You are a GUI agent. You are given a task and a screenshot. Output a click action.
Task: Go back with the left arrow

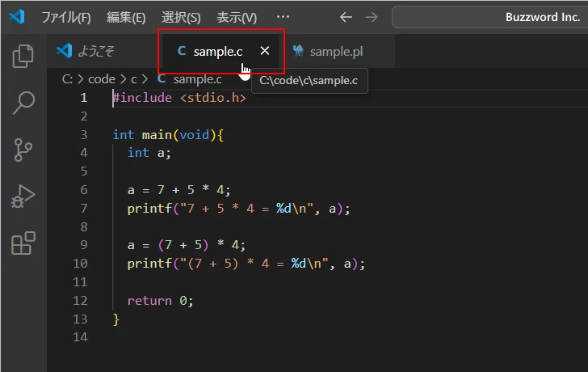coord(346,17)
